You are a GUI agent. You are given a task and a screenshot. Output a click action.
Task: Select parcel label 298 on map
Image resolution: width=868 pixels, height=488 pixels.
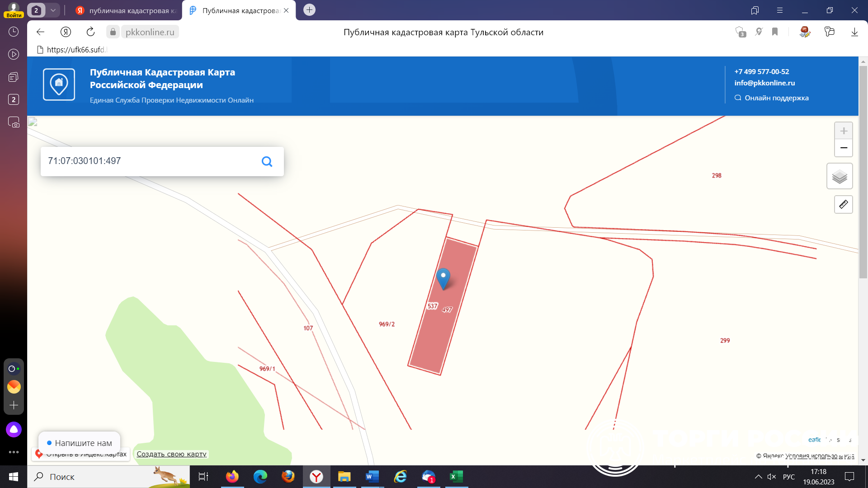[x=717, y=175]
